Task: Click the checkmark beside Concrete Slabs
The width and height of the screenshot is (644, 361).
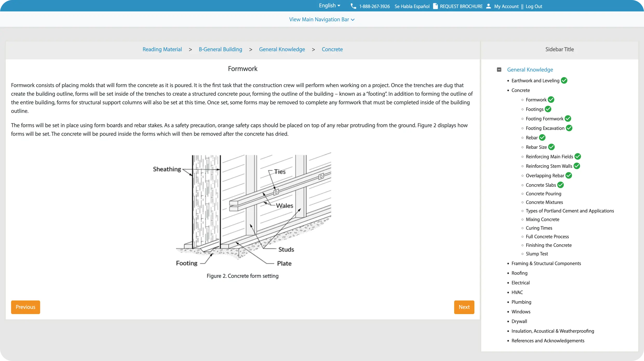Action: [561, 185]
